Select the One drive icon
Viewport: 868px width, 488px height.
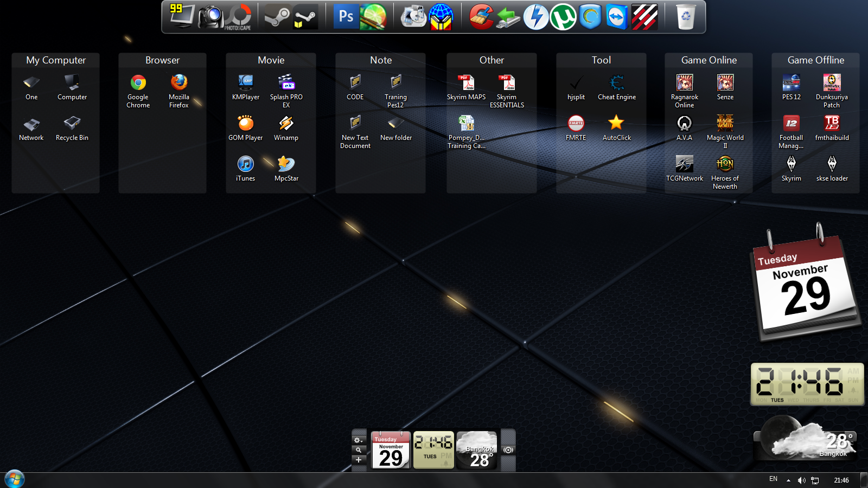coord(31,87)
